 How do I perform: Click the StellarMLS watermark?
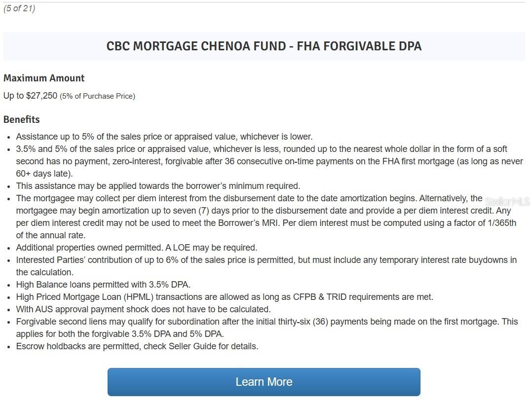coord(507,201)
